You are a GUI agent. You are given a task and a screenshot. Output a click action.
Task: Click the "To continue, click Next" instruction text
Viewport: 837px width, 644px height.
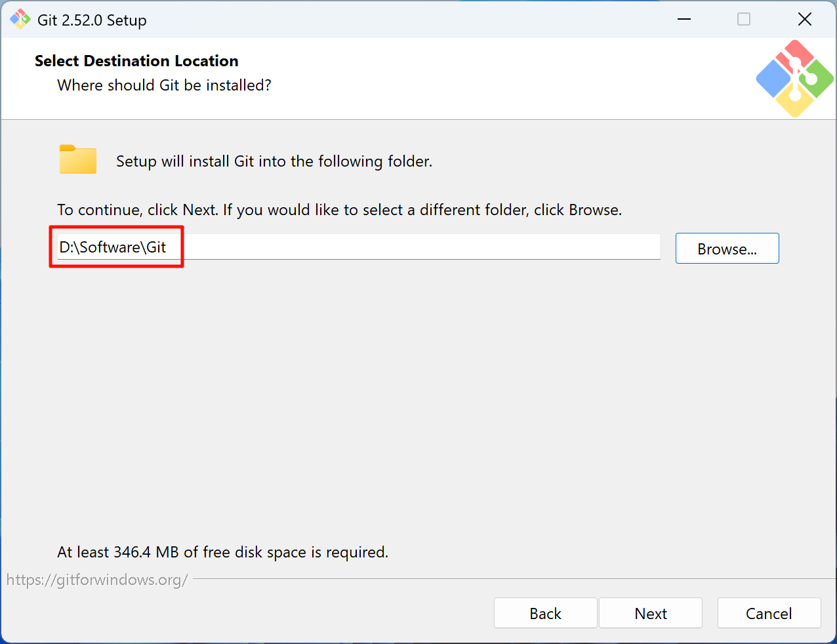tap(339, 210)
